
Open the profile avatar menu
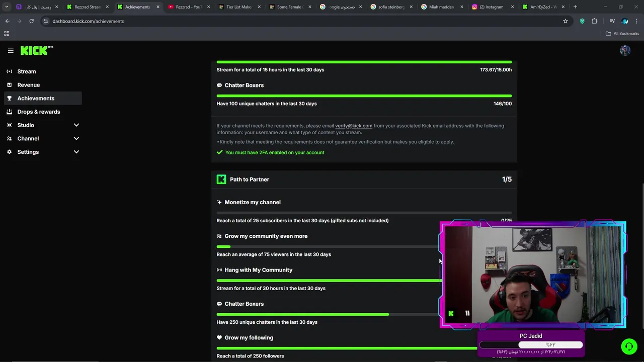click(x=625, y=50)
